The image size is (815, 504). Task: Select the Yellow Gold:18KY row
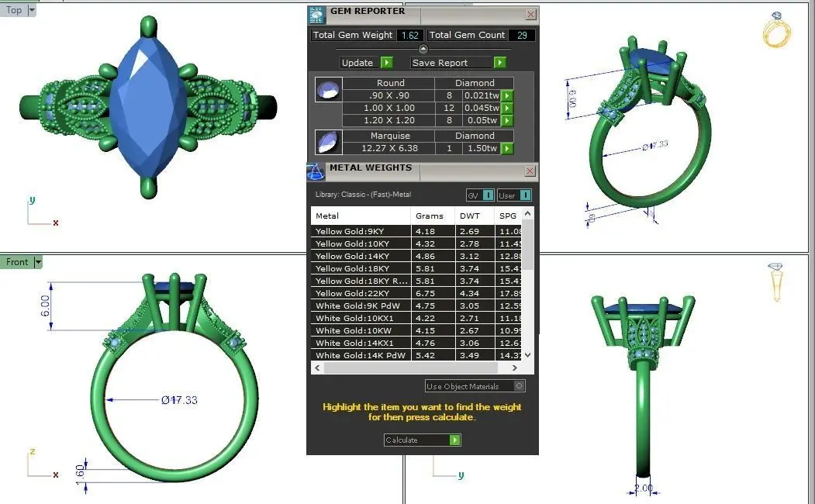coord(416,268)
